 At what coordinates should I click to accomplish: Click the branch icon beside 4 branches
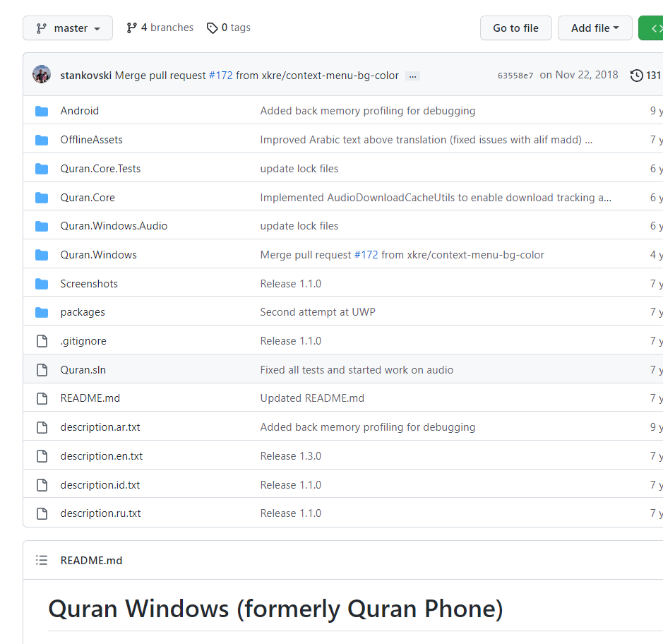tap(131, 28)
